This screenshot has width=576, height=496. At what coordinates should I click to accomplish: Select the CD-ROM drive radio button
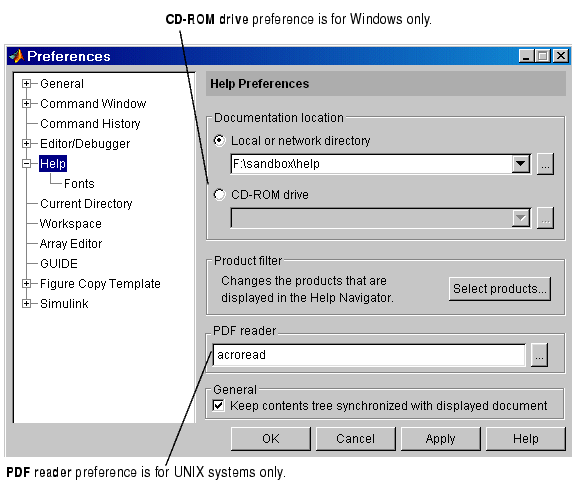point(219,194)
